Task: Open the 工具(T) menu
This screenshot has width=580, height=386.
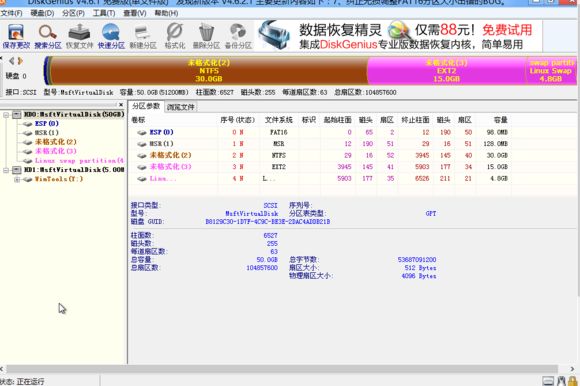Action: [x=104, y=13]
